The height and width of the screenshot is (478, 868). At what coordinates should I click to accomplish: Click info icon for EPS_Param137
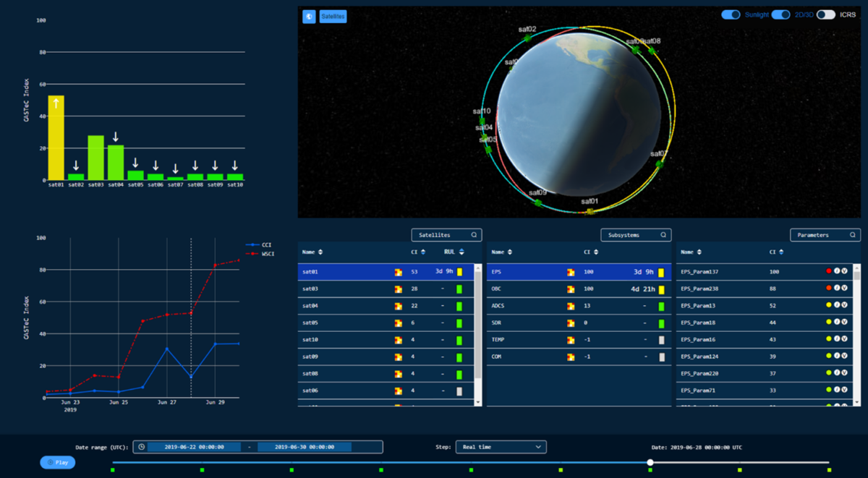(836, 271)
